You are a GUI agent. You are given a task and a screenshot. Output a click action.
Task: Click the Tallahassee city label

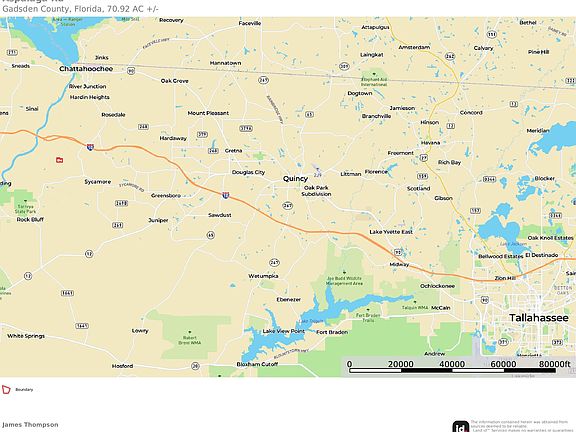(x=539, y=318)
